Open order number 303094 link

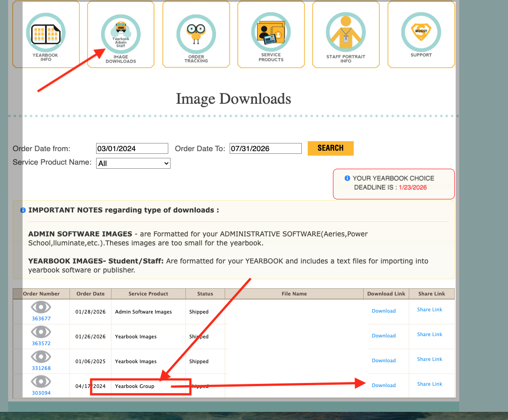click(41, 393)
